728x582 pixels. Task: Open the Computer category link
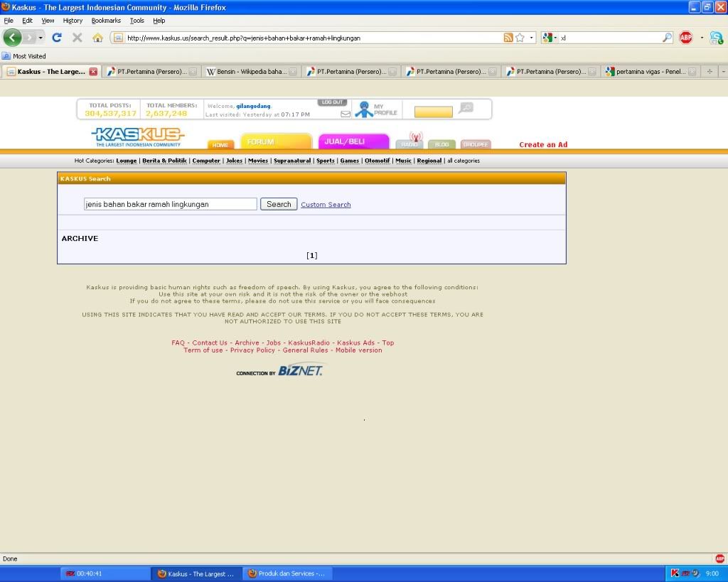[206, 161]
